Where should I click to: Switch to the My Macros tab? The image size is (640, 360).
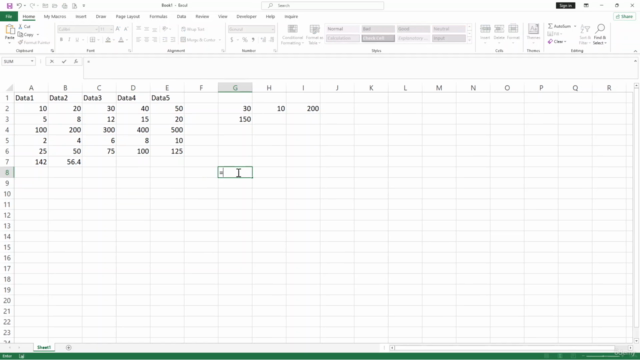55,17
